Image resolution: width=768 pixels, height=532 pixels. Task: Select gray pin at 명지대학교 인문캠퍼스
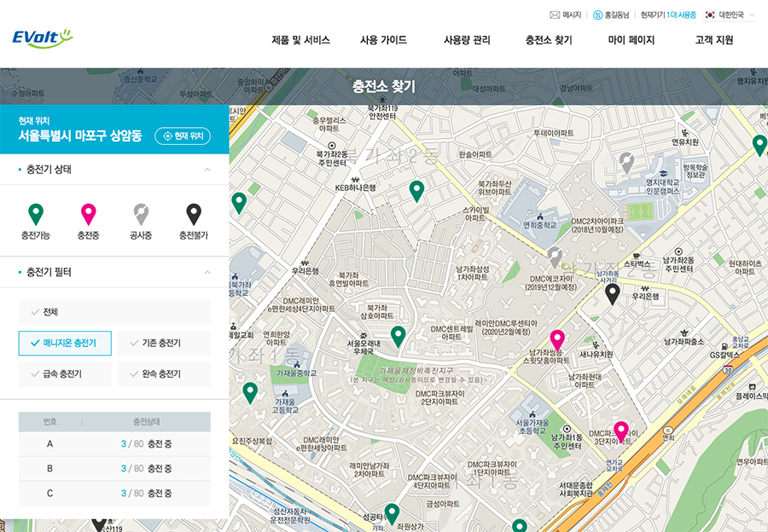pos(626,163)
